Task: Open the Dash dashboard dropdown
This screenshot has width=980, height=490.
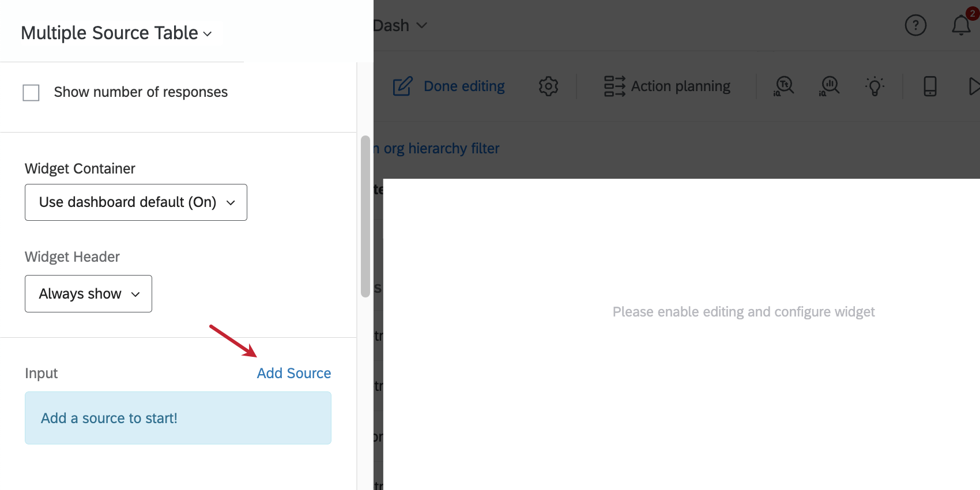Action: coord(421,25)
